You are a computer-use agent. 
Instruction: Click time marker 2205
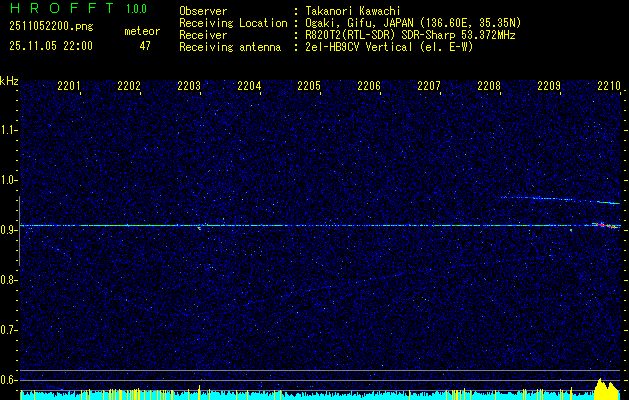(309, 85)
